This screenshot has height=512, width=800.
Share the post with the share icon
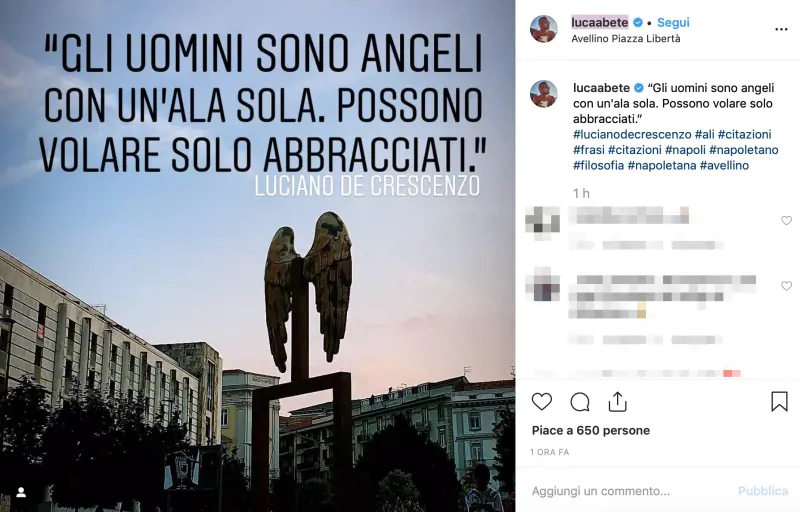coord(617,402)
